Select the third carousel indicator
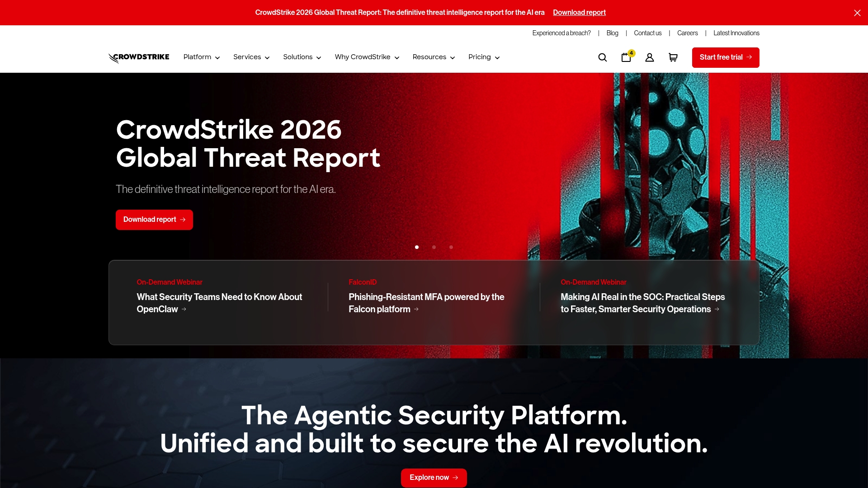Image resolution: width=868 pixels, height=488 pixels. click(x=451, y=247)
